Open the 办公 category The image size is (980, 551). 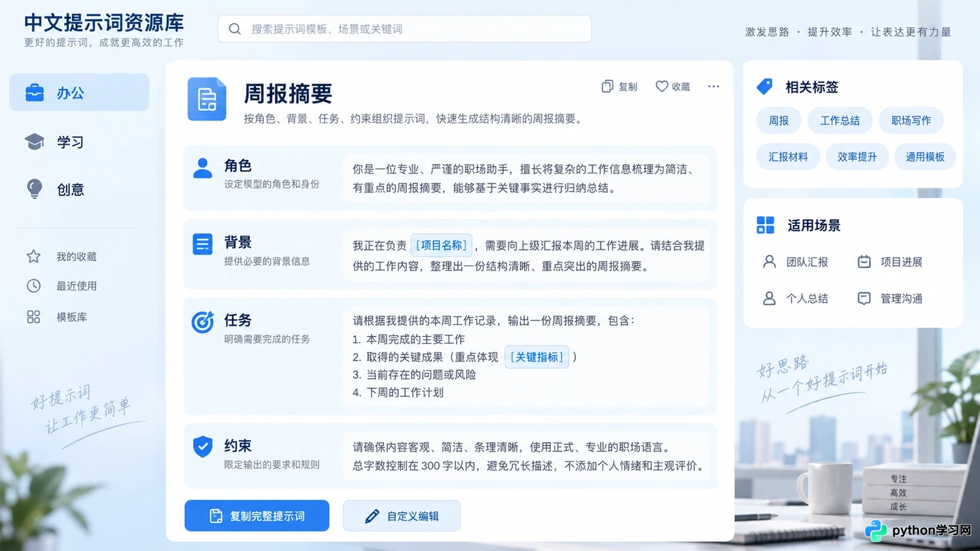[79, 93]
